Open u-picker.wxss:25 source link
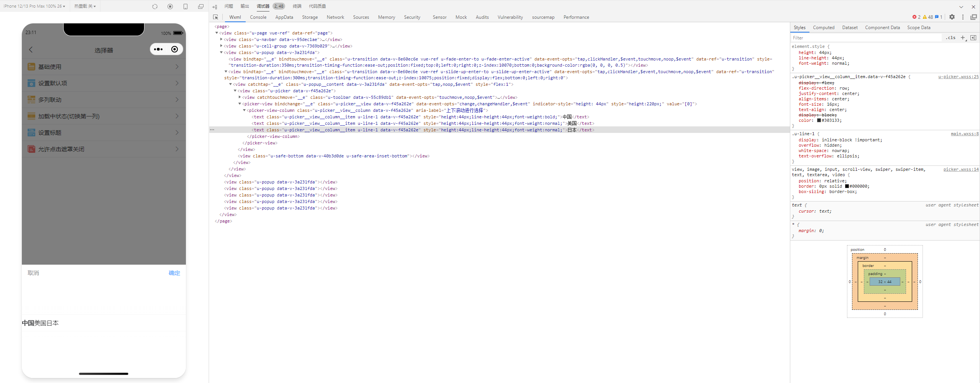 pos(958,77)
